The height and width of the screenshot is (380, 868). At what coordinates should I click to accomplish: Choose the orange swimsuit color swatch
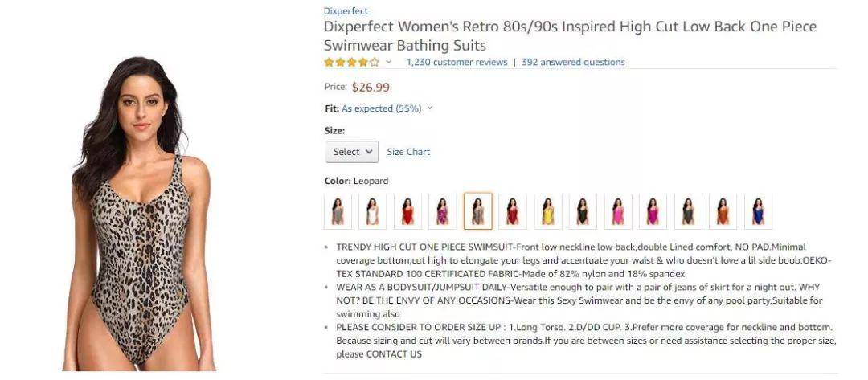(x=723, y=211)
